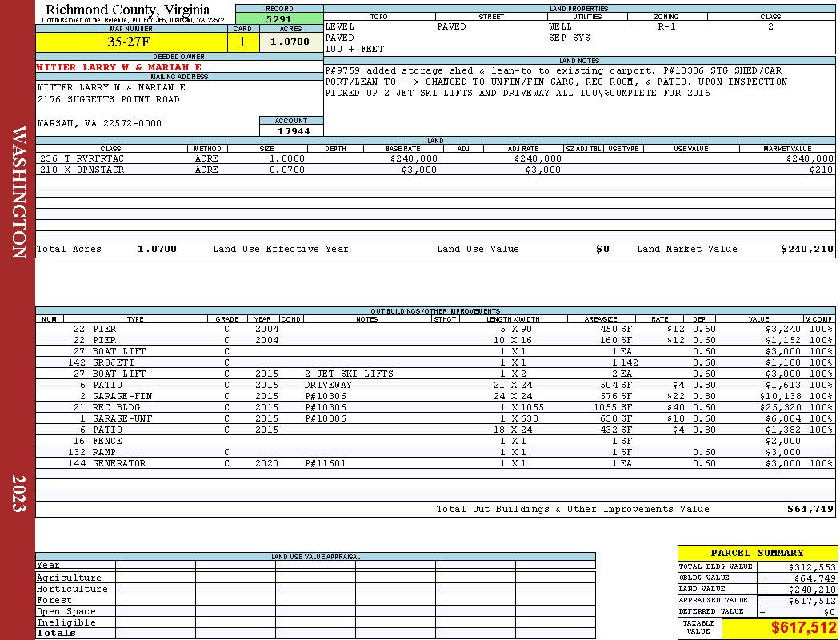Select Totals row in land use appraisal

pos(315,634)
